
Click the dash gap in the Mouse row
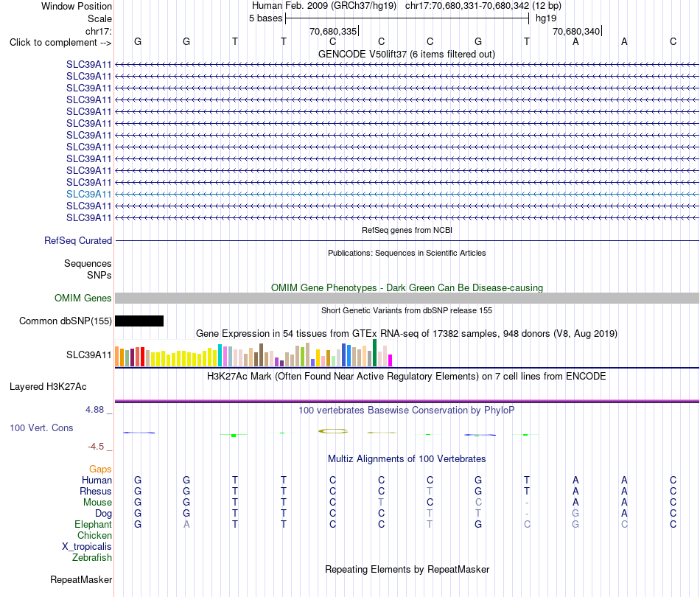tap(527, 503)
